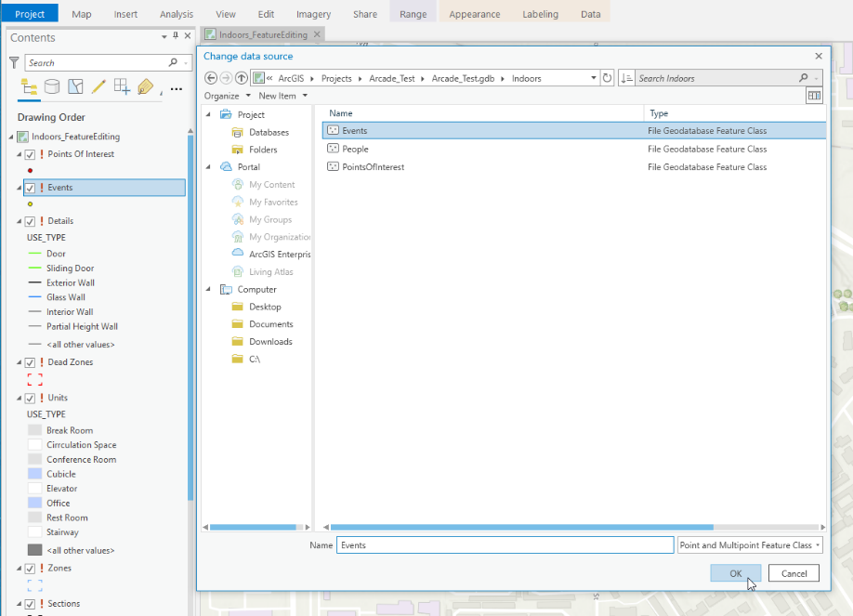This screenshot has width=853, height=616.
Task: Open Folders in the Project tree
Action: [263, 150]
